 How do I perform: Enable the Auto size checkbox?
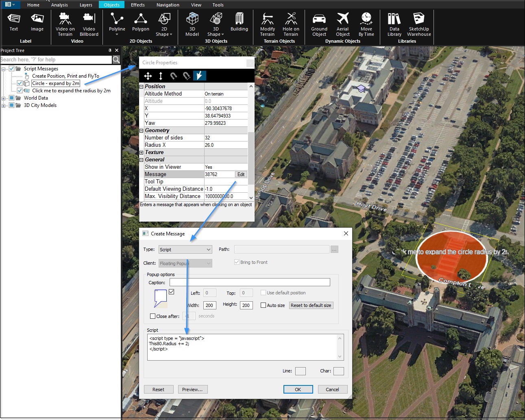tap(263, 305)
